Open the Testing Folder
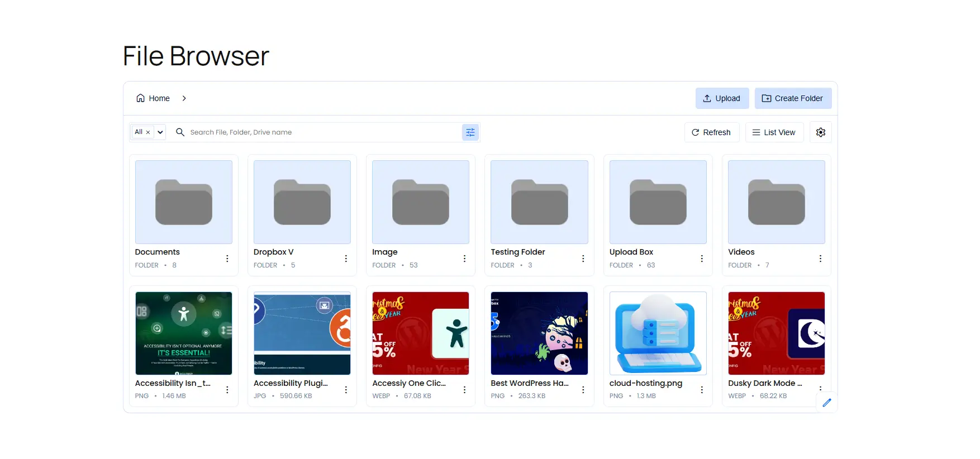 [x=539, y=202]
